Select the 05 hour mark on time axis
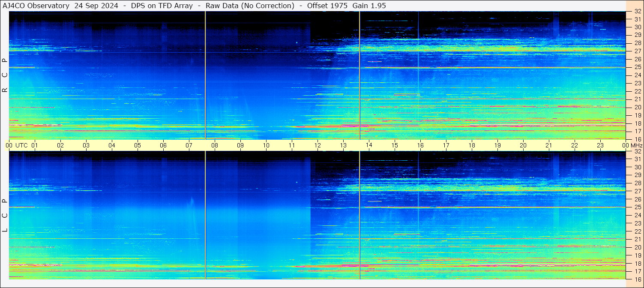 pyautogui.click(x=138, y=145)
